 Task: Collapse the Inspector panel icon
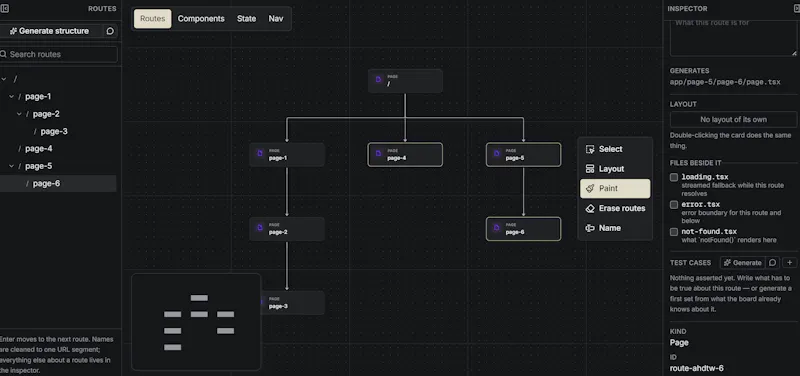pyautogui.click(x=797, y=9)
